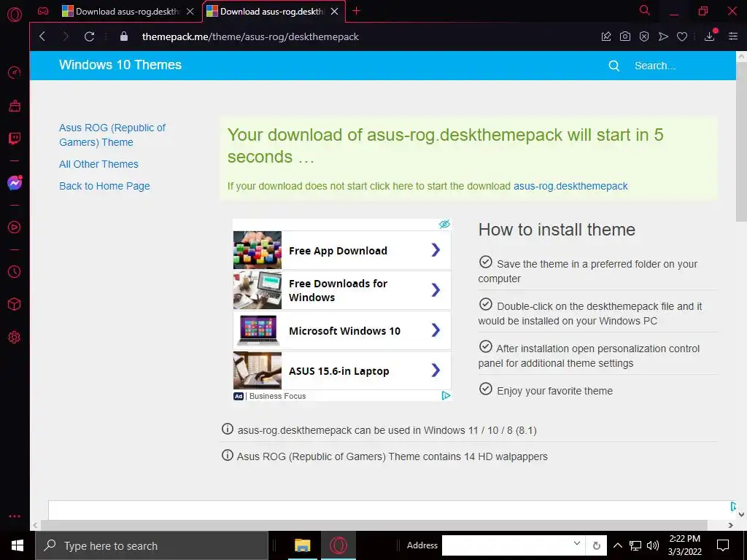Close the active Download asus-rog tab
Screen dimensions: 747x560
(334, 12)
